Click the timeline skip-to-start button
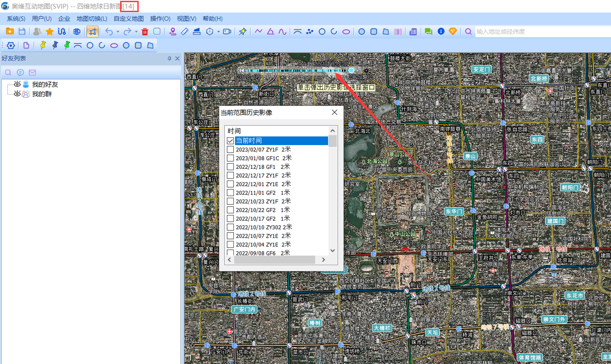 click(x=242, y=70)
